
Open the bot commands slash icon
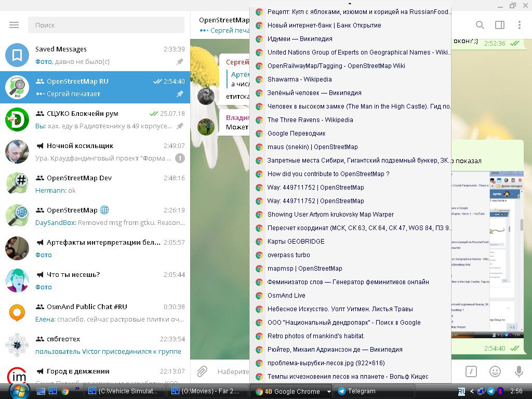click(x=471, y=371)
